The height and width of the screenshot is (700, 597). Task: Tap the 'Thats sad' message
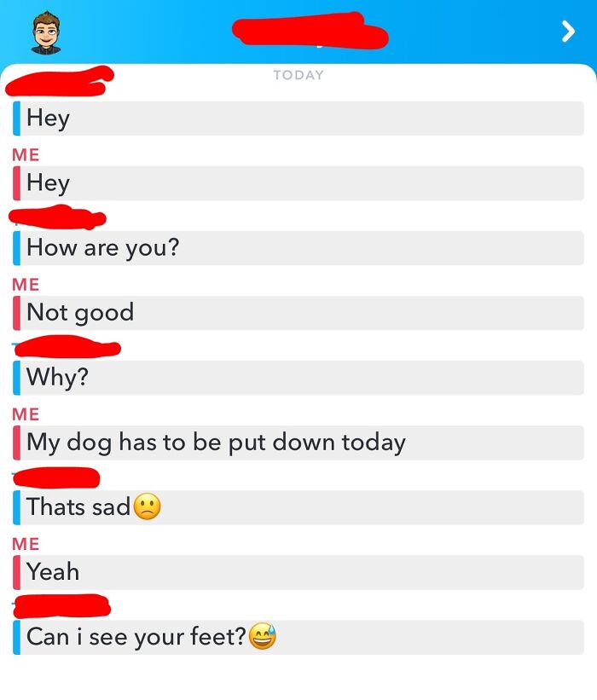298,507
